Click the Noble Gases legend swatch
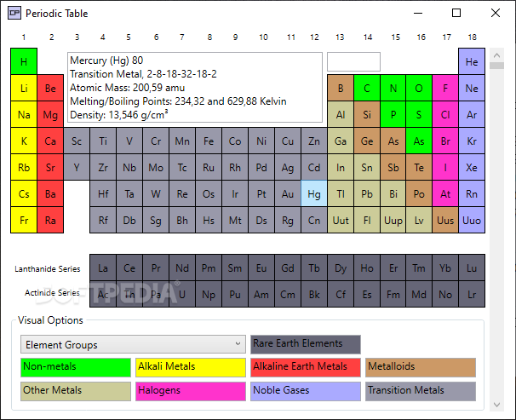The image size is (516, 420). click(x=306, y=391)
